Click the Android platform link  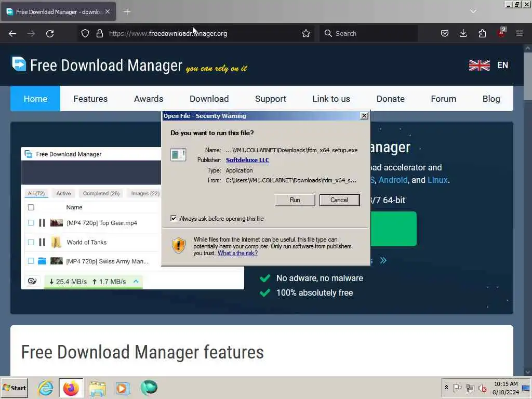(393, 180)
